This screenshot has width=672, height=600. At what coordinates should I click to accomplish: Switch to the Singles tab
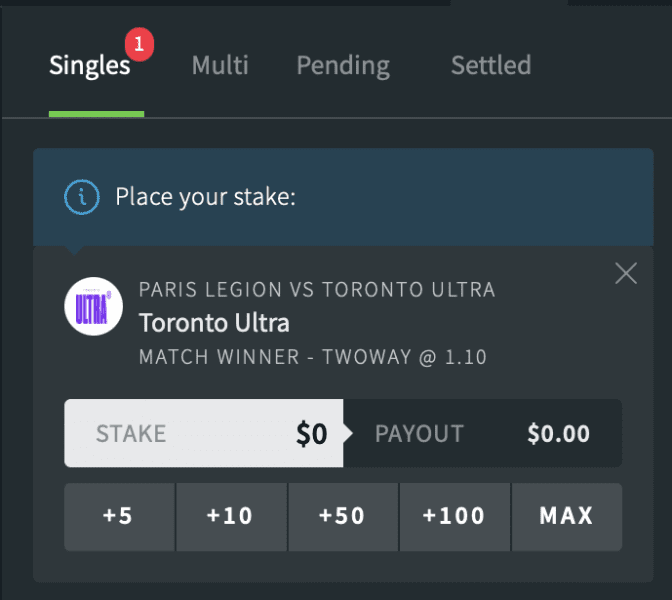(90, 66)
